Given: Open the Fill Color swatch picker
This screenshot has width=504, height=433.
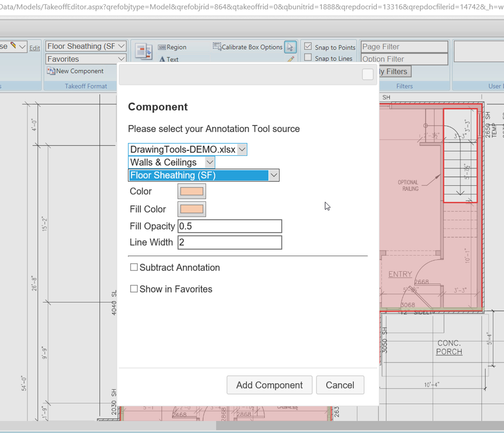Looking at the screenshot, I should click(192, 209).
